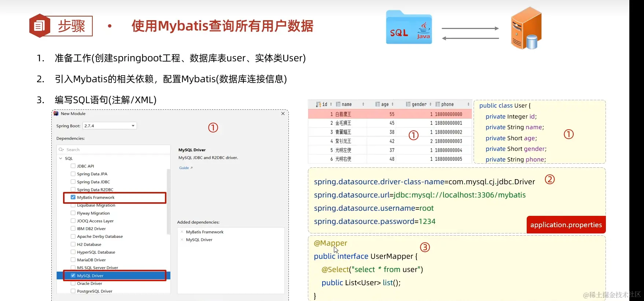Click the 'private String phone;' line
Screen dimensions: 644x301
point(516,159)
